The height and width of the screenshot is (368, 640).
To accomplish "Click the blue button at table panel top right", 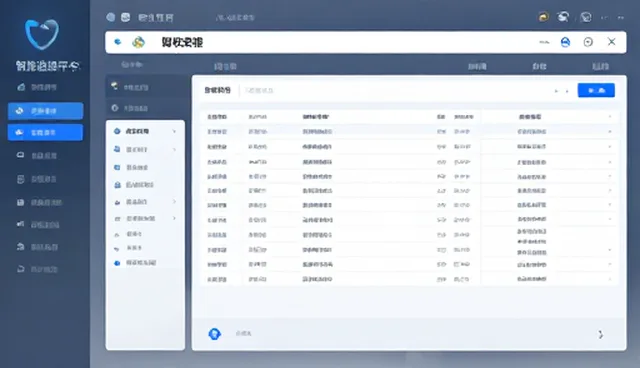I will click(x=596, y=90).
